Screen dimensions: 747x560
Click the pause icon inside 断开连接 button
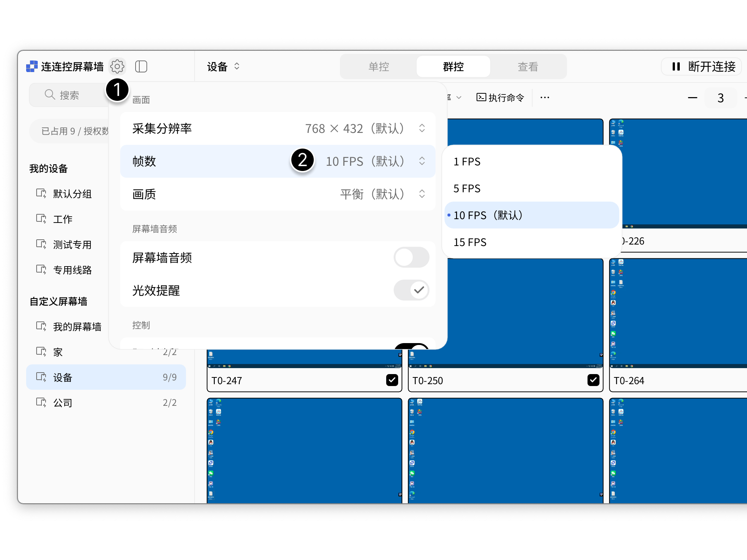point(676,66)
